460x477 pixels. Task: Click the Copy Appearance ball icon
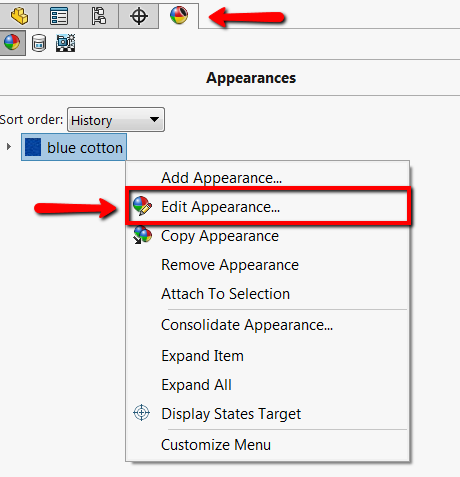pos(142,235)
